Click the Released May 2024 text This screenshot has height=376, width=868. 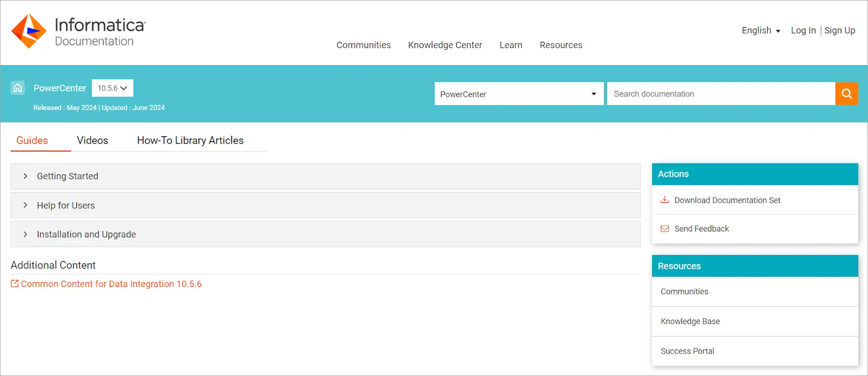click(65, 107)
